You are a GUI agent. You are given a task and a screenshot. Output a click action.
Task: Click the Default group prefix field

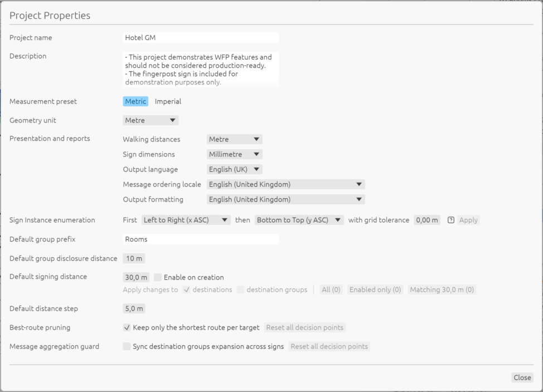point(201,239)
